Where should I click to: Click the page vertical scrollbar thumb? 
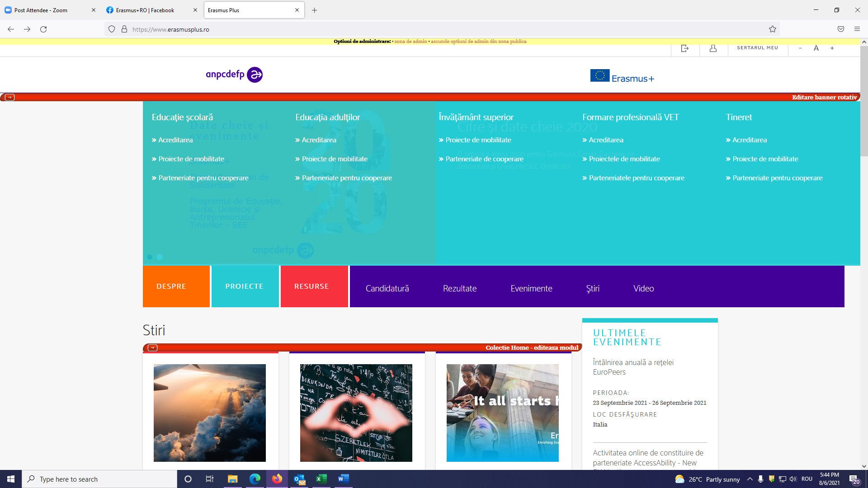[864, 101]
